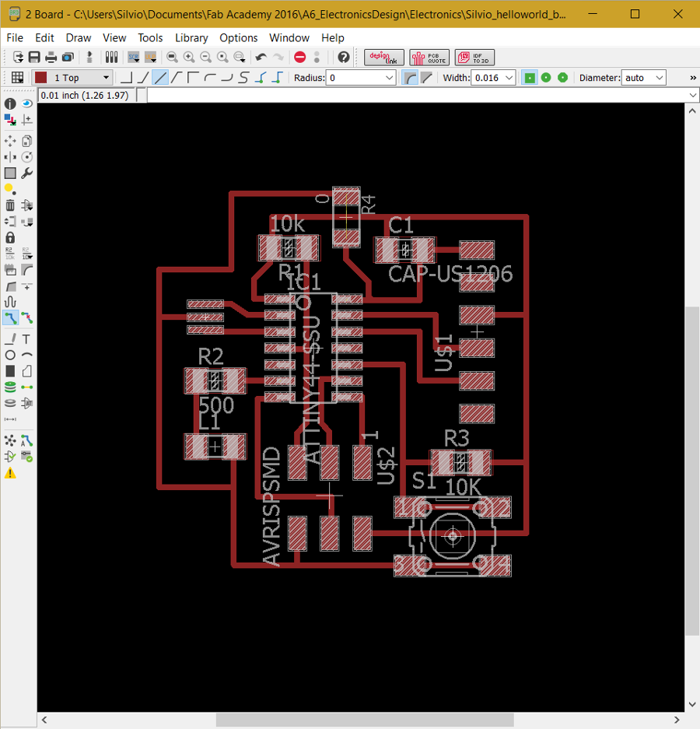Screen dimensions: 700x729
Task: Select the Circle tool
Action: [10, 356]
